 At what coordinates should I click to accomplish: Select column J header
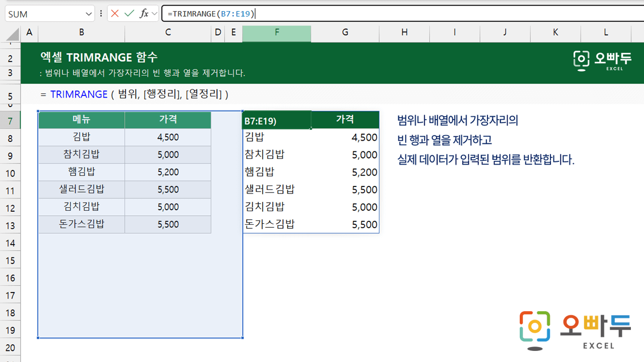(x=505, y=32)
